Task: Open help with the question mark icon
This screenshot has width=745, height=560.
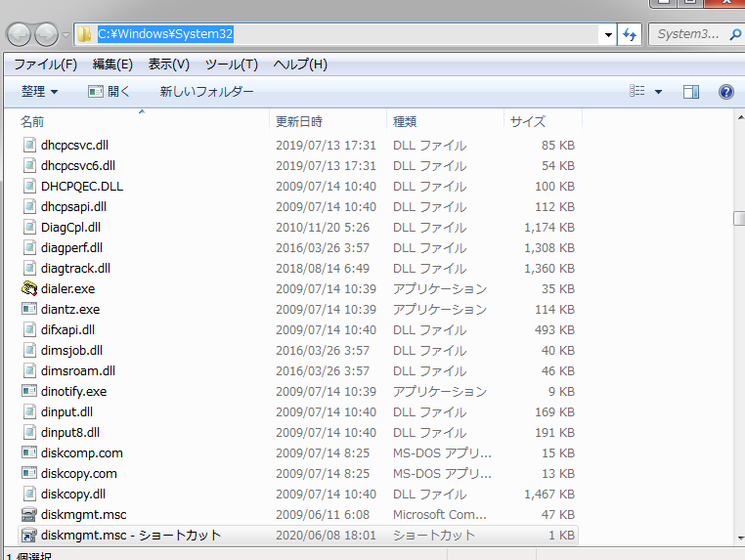Action: tap(726, 92)
